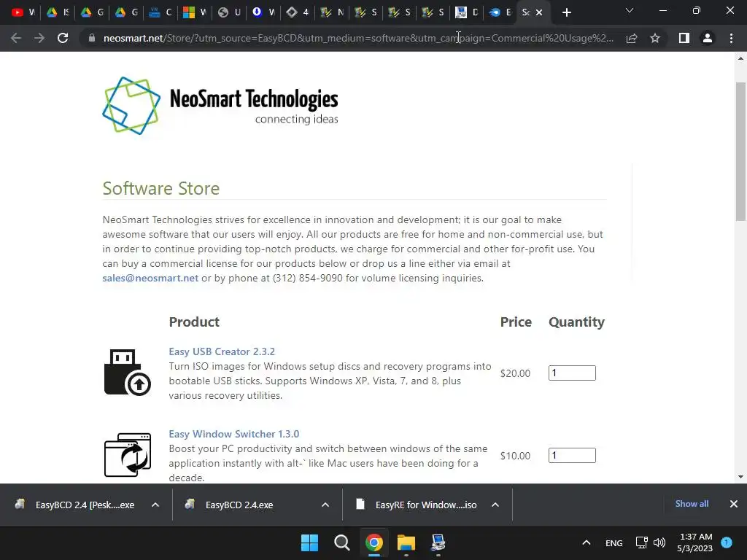Open the computer app icon on taskbar
747x560 pixels.
pos(438,542)
